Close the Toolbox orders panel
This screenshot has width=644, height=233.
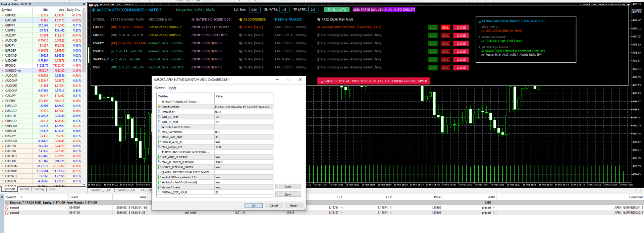[x=2, y=197]
